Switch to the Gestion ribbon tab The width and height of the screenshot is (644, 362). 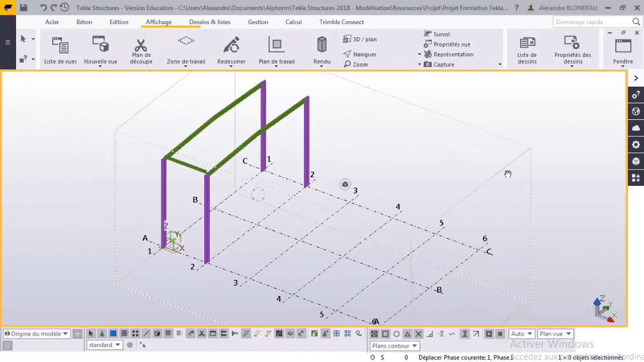[x=258, y=22]
